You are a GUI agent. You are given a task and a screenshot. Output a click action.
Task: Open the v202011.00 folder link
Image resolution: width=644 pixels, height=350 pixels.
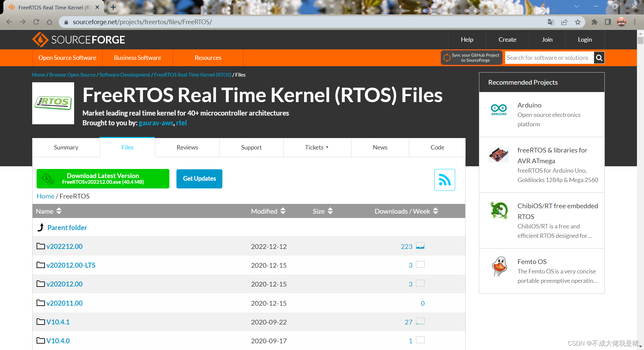point(64,303)
